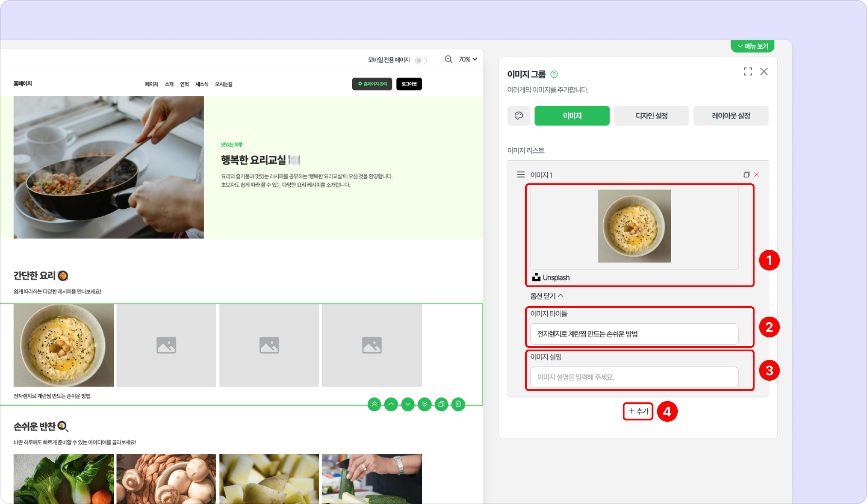Click the 홈페이지 관리 button
867x504 pixels.
373,84
